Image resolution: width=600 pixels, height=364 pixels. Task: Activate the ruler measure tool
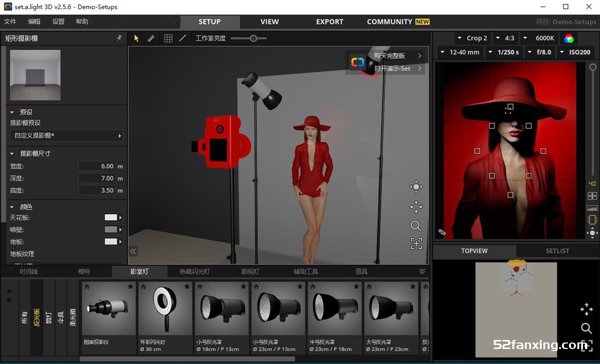pyautogui.click(x=150, y=38)
